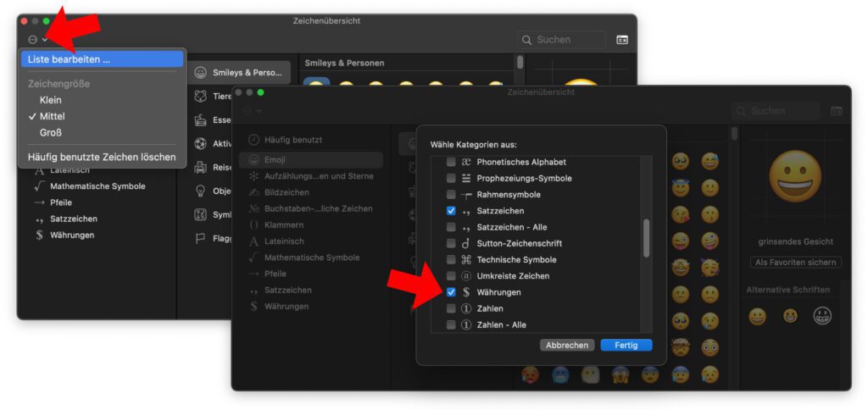
Task: Click the Pfeile arrow icon in back sidebar
Action: tap(39, 202)
